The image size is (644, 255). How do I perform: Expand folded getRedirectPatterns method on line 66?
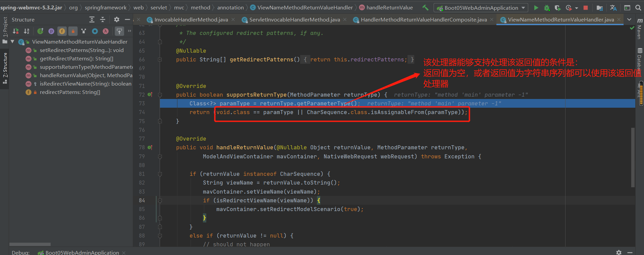(160, 59)
